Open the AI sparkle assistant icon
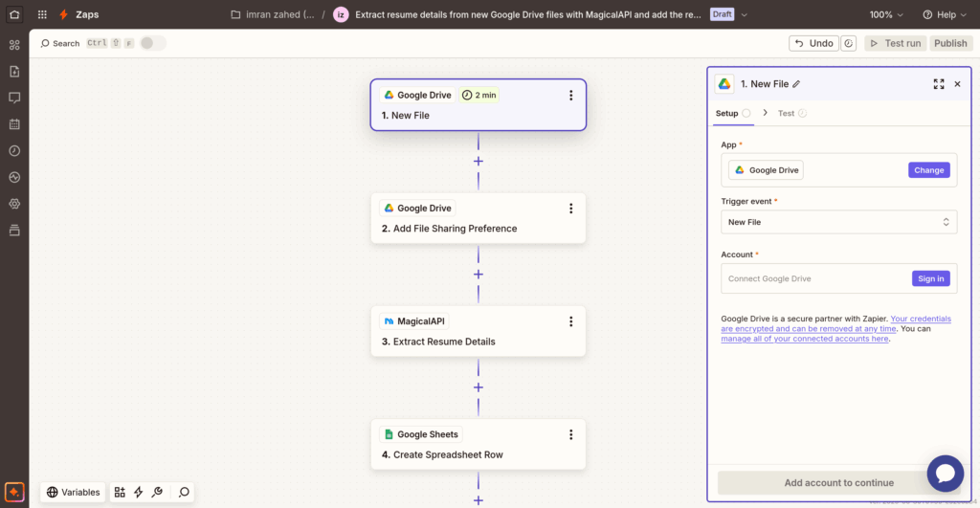Image resolution: width=980 pixels, height=508 pixels. pyautogui.click(x=14, y=492)
